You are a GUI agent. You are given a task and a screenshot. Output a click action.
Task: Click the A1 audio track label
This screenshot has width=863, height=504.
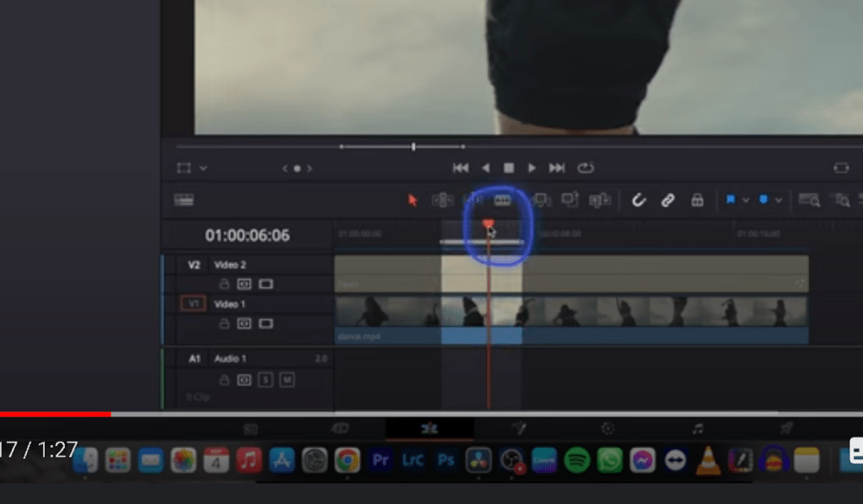tap(195, 359)
